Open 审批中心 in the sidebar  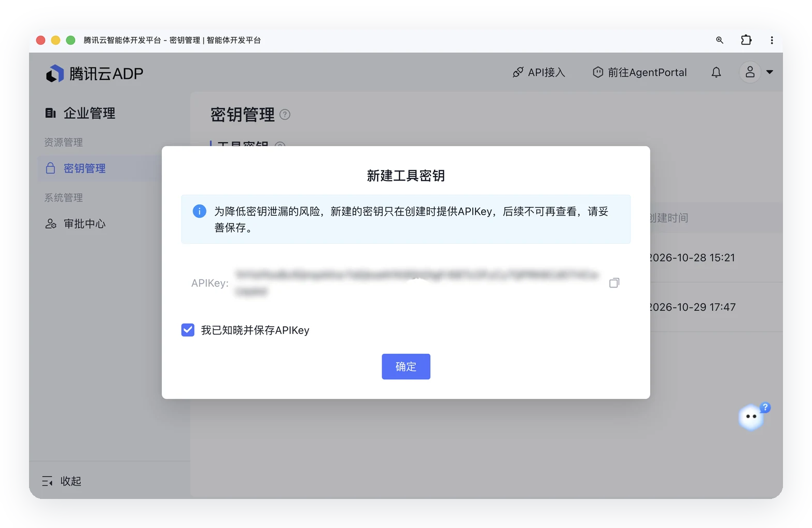(76, 224)
